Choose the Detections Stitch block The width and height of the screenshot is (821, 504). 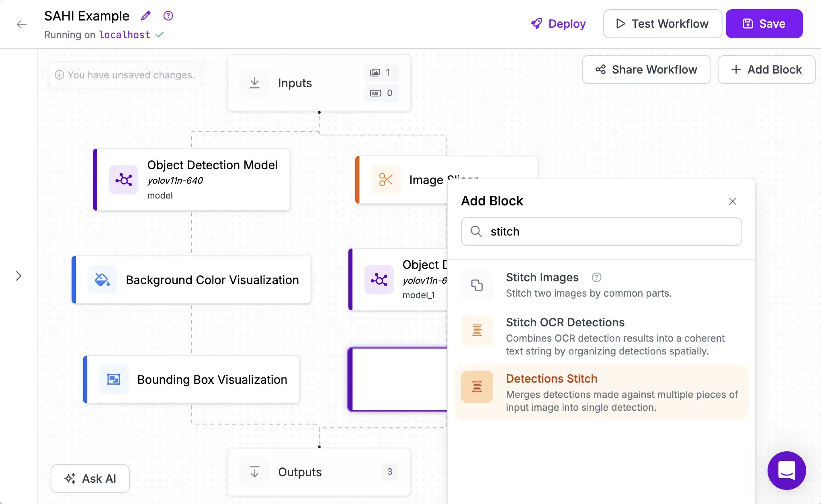(601, 392)
